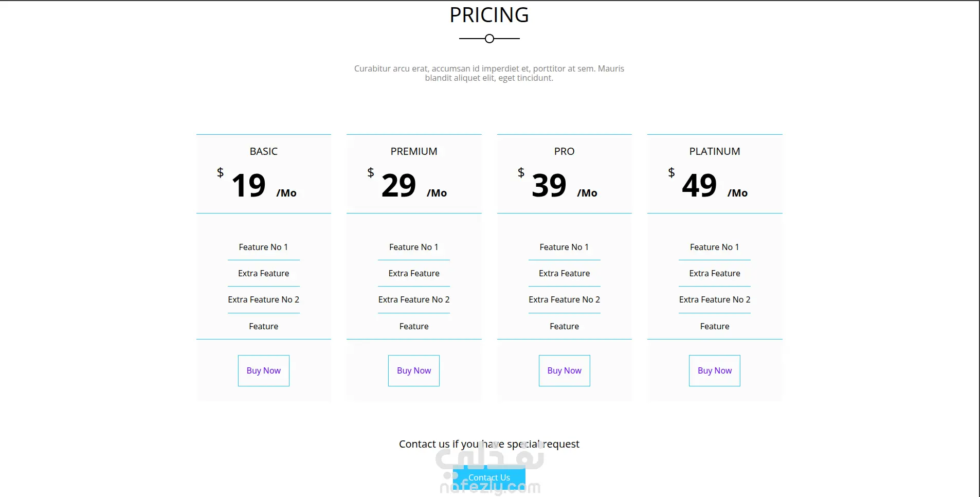Viewport: 980px width, 497px height.
Task: Click the last Feature item in Platinum plan
Action: coord(715,326)
